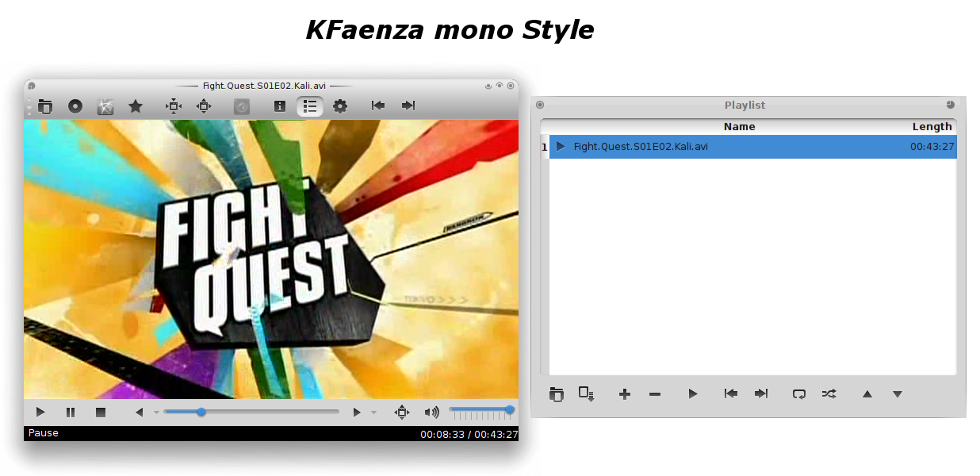Previous item button in Playlist toolbar
The width and height of the screenshot is (980, 476).
[731, 393]
